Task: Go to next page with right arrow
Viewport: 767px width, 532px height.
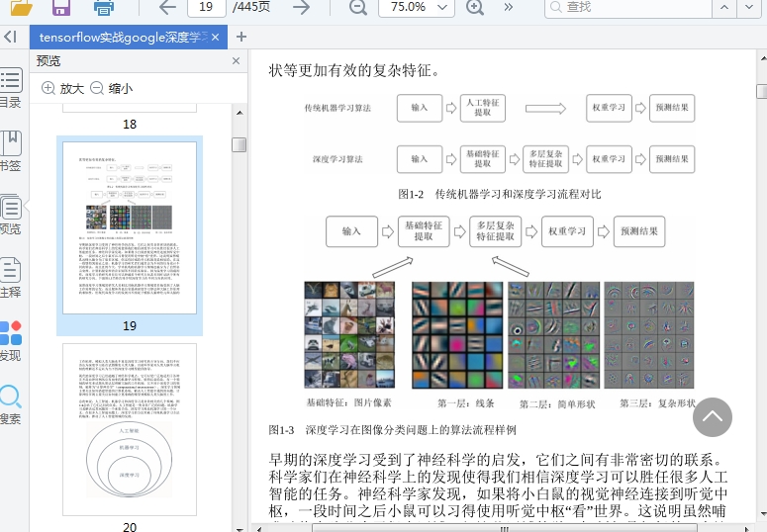Action: tap(301, 7)
